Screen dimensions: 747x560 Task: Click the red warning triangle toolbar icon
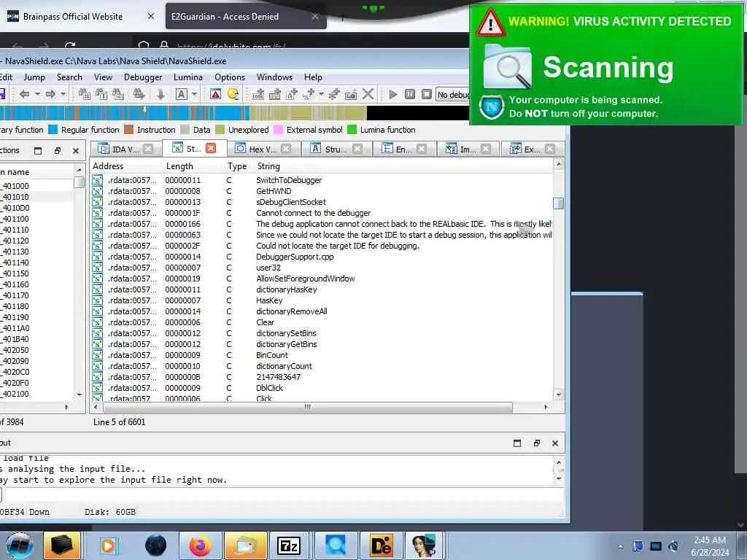pyautogui.click(x=215, y=94)
